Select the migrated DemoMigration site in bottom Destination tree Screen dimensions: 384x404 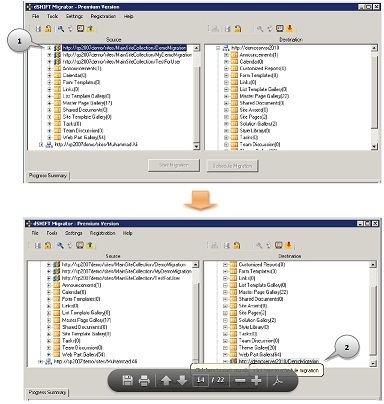pyautogui.click(x=279, y=361)
